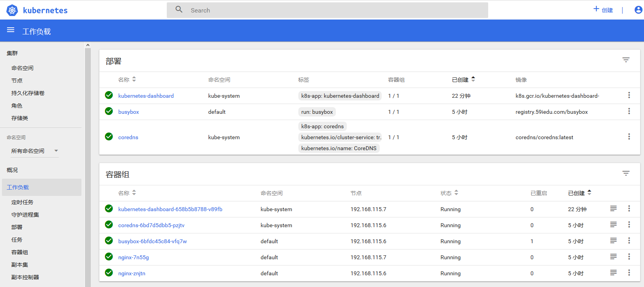The image size is (644, 287).
Task: Open logs for kubernetes-dashboard-658b5b8788-v89fb pod
Action: click(613, 209)
